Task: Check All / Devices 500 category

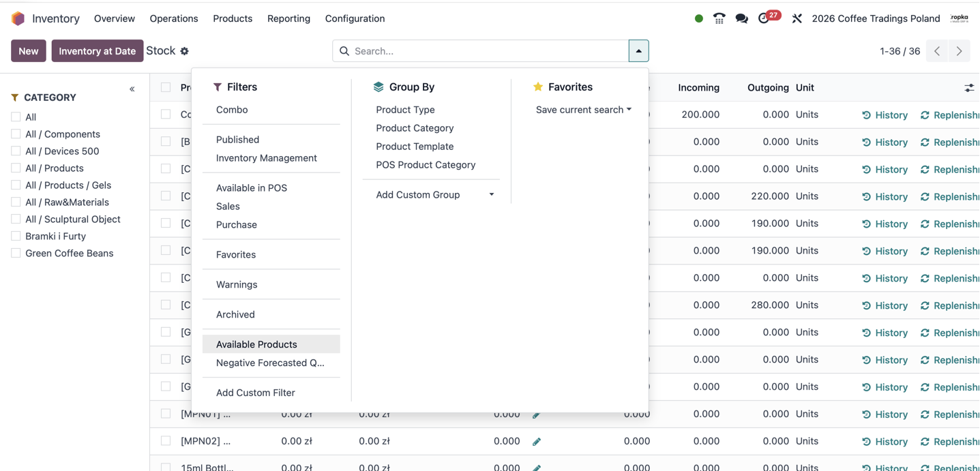Action: pos(16,151)
